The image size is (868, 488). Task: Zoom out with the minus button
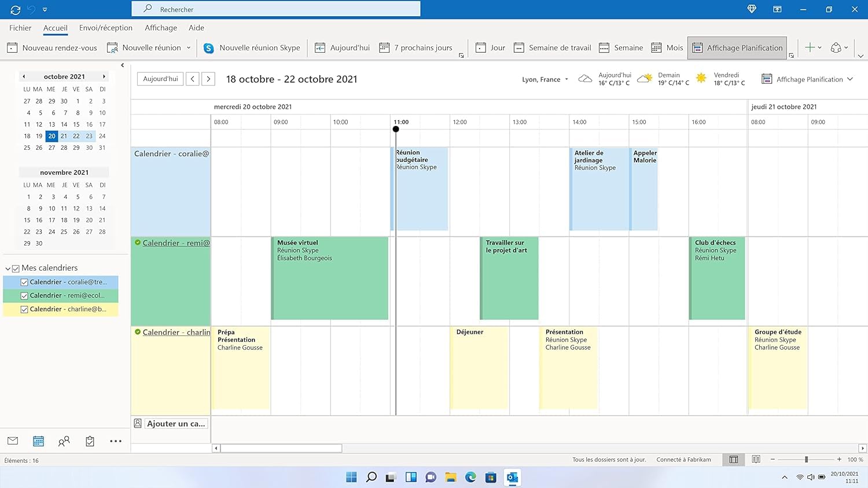point(773,460)
